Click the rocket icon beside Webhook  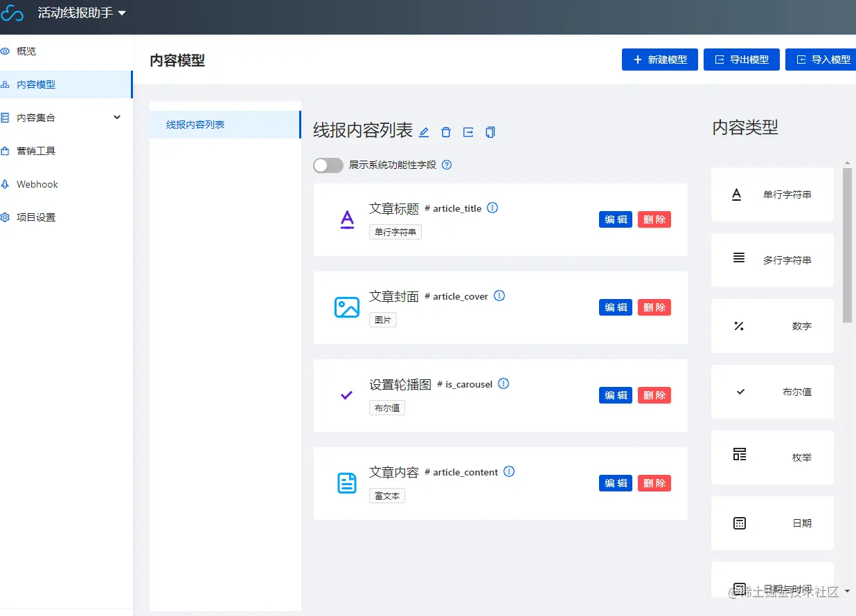click(x=5, y=184)
